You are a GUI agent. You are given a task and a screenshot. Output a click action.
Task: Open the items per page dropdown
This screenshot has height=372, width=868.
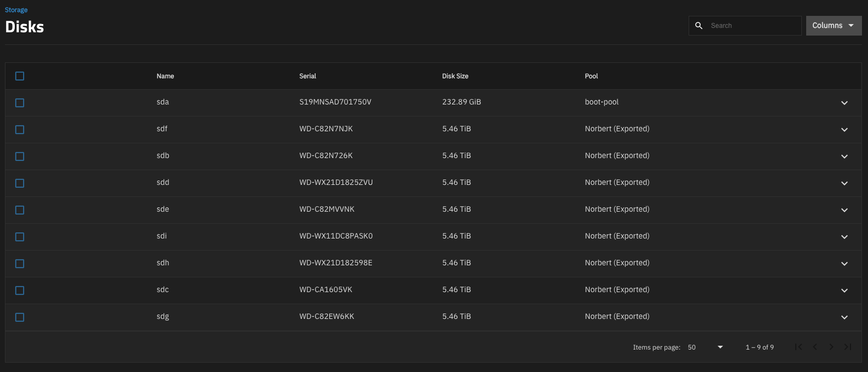point(706,347)
